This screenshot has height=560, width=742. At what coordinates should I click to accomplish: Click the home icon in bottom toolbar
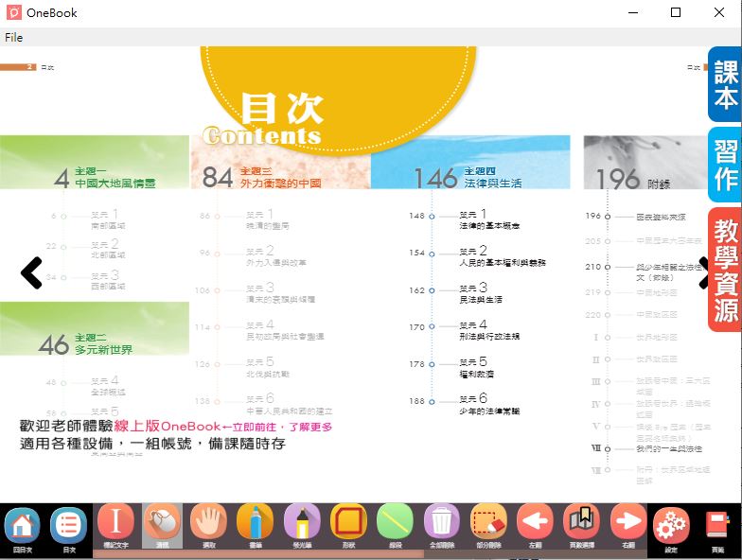23,525
